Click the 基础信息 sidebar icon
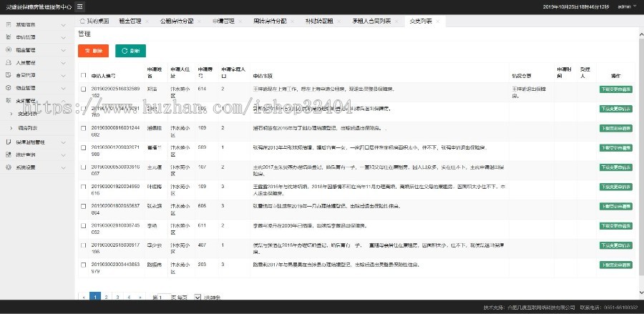This screenshot has height=314, width=644. tap(8, 24)
